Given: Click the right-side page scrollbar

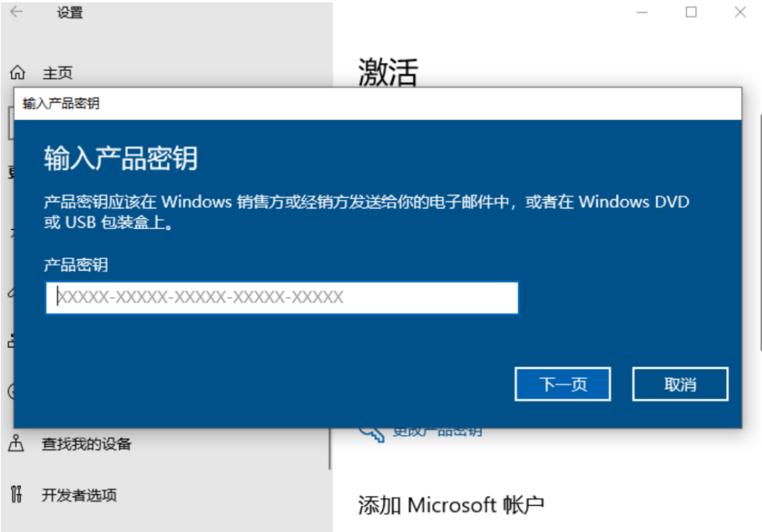Looking at the screenshot, I should click(760, 232).
